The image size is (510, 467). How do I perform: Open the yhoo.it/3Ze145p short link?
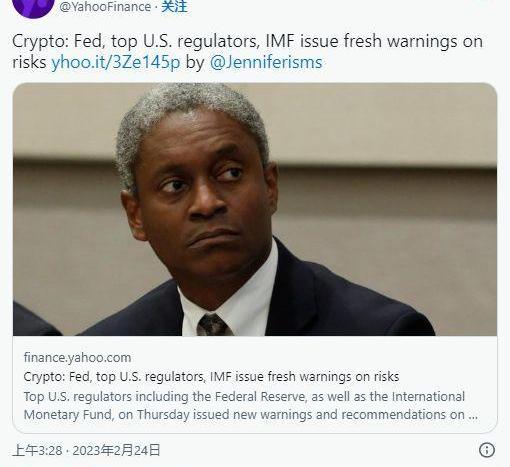coord(116,62)
